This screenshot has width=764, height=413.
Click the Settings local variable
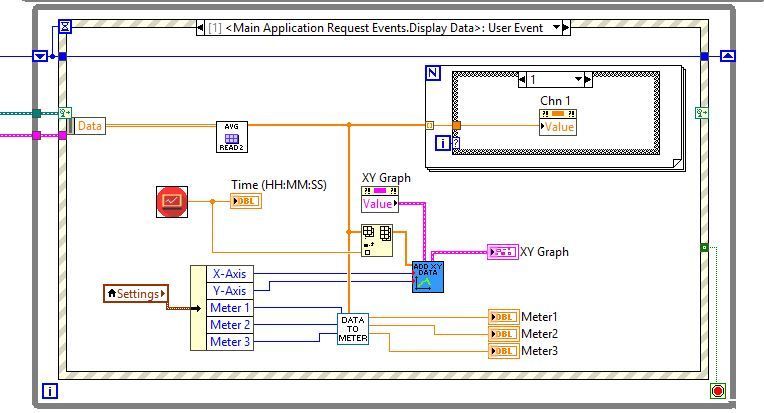136,293
